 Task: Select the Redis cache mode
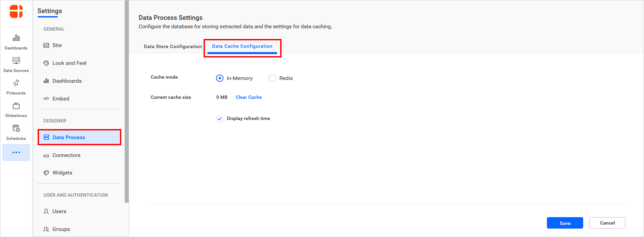272,78
